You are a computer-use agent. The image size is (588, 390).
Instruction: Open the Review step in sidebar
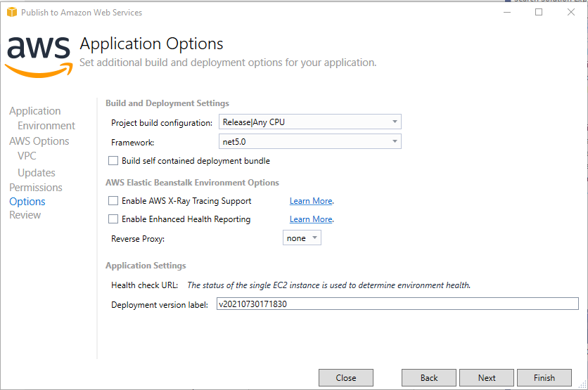point(25,215)
